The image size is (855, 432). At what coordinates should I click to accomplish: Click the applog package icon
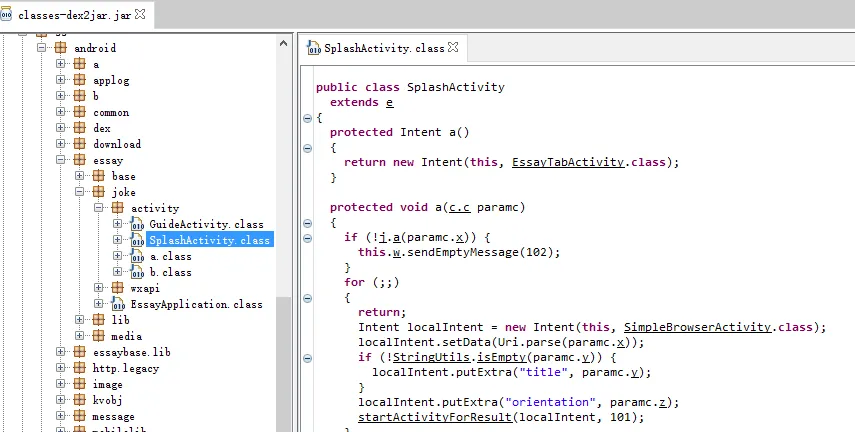pos(80,80)
